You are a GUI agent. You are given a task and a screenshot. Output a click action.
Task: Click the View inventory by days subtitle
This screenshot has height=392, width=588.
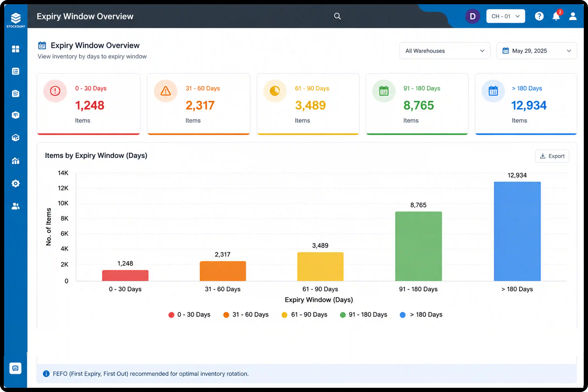(92, 57)
